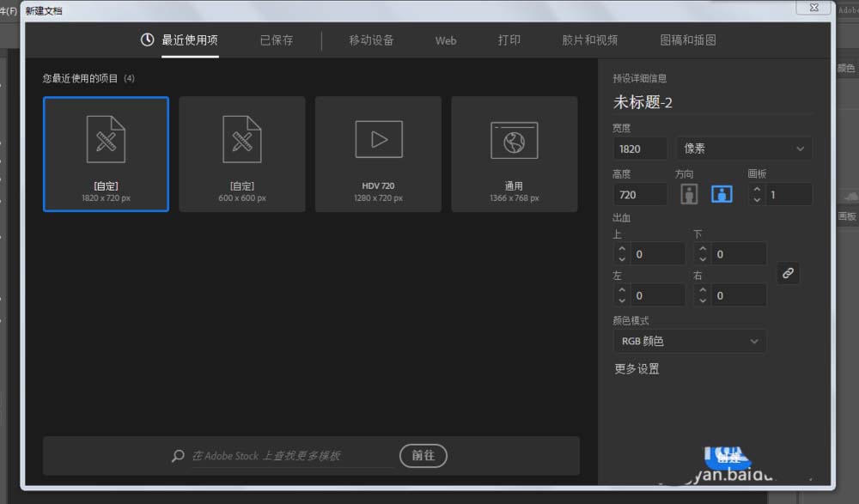Decrease the bottom (下) bleed value

pyautogui.click(x=703, y=259)
